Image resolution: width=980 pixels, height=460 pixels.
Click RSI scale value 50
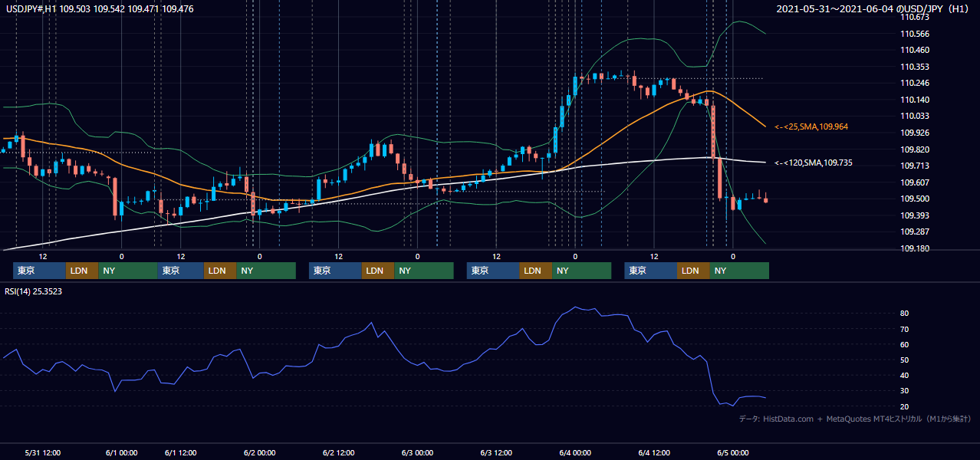[x=905, y=360]
